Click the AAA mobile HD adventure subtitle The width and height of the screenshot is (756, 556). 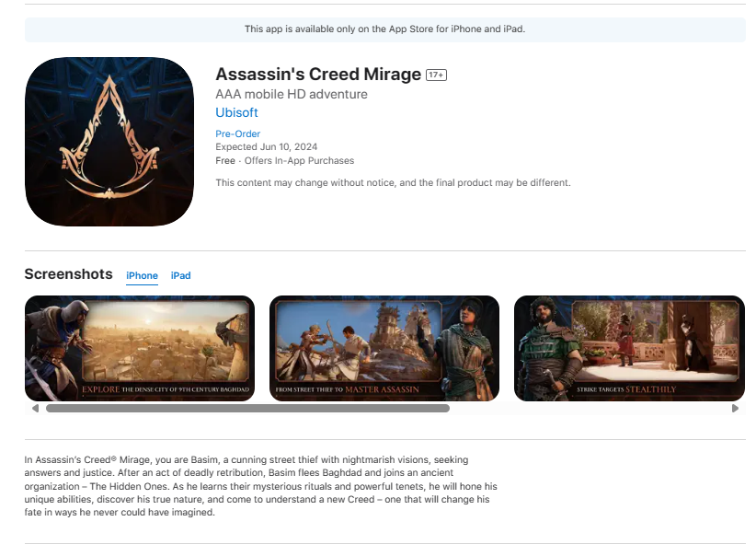click(292, 94)
